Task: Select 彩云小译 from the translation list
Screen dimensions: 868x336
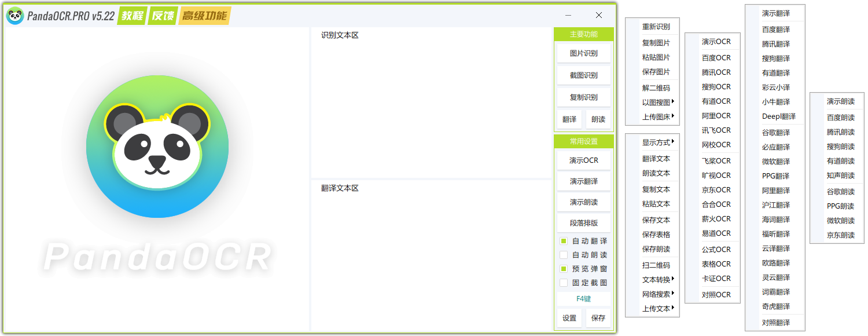Action: (x=775, y=87)
